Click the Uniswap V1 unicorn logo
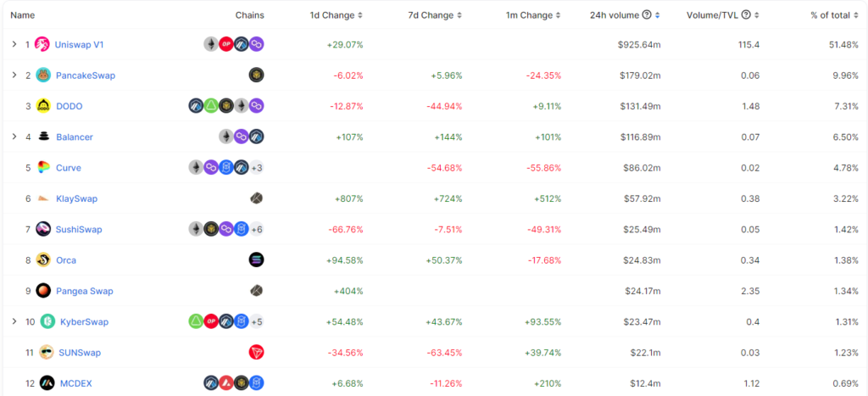 [x=42, y=44]
